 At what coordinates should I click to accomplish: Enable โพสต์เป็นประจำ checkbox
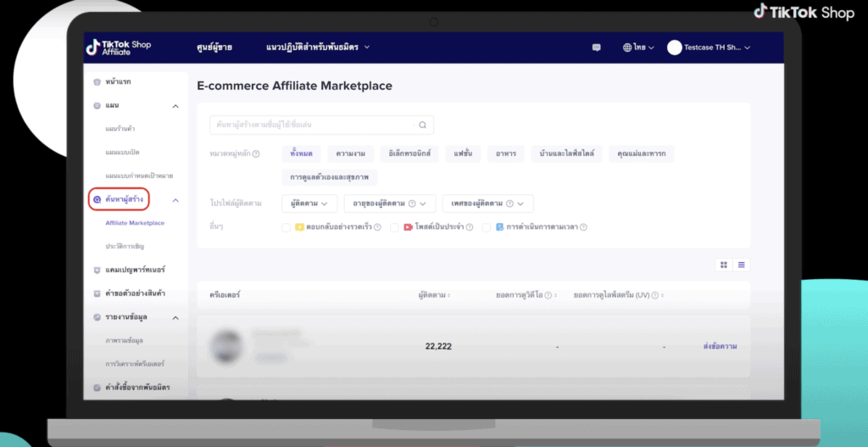394,227
